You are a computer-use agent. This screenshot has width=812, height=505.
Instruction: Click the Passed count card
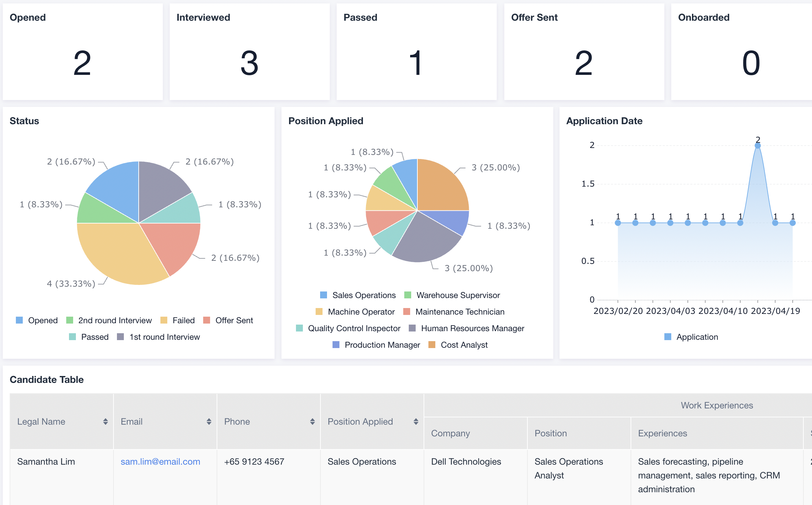click(417, 52)
